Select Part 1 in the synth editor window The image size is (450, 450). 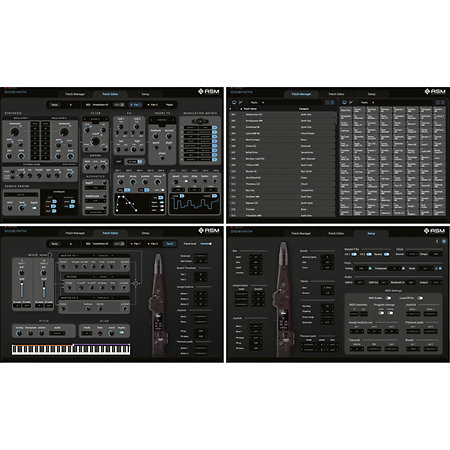[x=136, y=105]
